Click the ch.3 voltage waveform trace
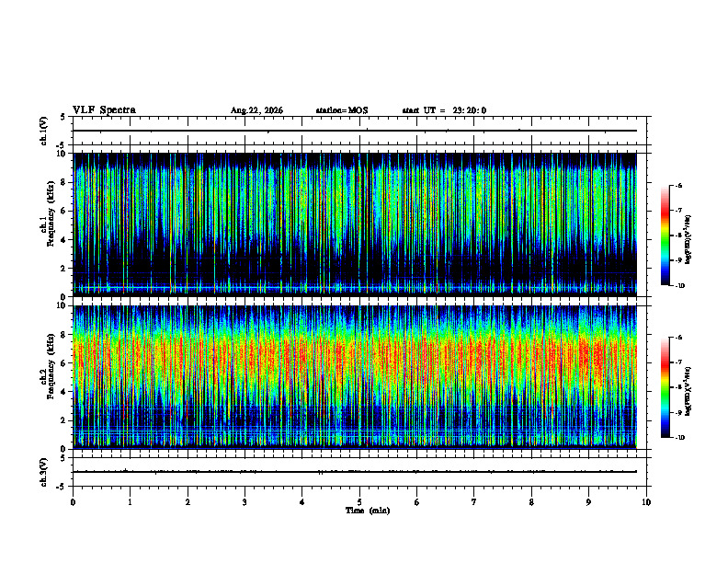This screenshot has width=728, height=563. (355, 472)
